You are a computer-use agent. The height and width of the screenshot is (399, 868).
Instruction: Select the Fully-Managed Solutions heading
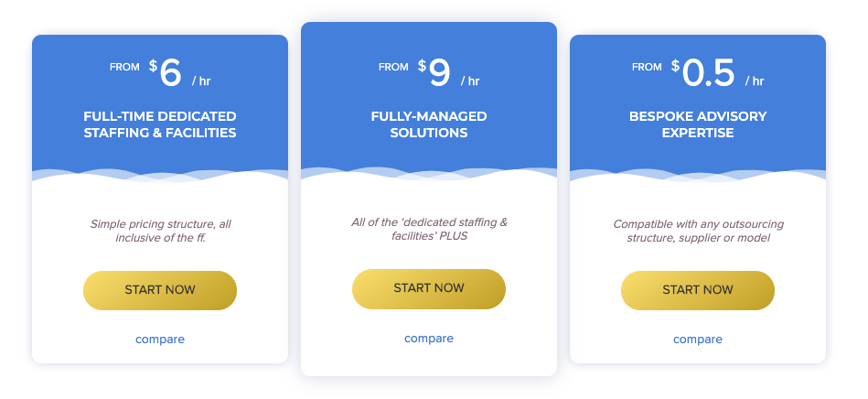429,124
